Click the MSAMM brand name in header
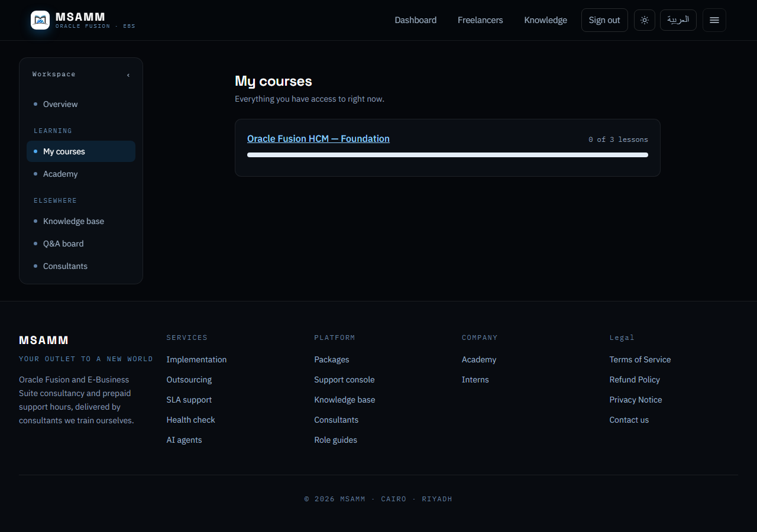Viewport: 757px width, 532px height. 80,17
